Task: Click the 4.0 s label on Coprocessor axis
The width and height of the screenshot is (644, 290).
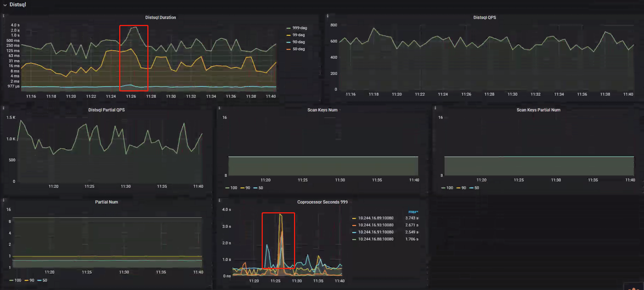Action: tap(227, 210)
